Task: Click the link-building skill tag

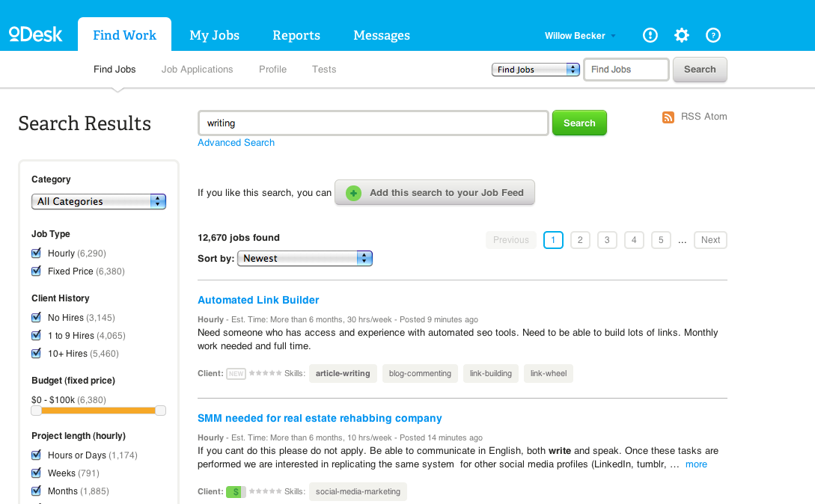Action: coord(491,374)
